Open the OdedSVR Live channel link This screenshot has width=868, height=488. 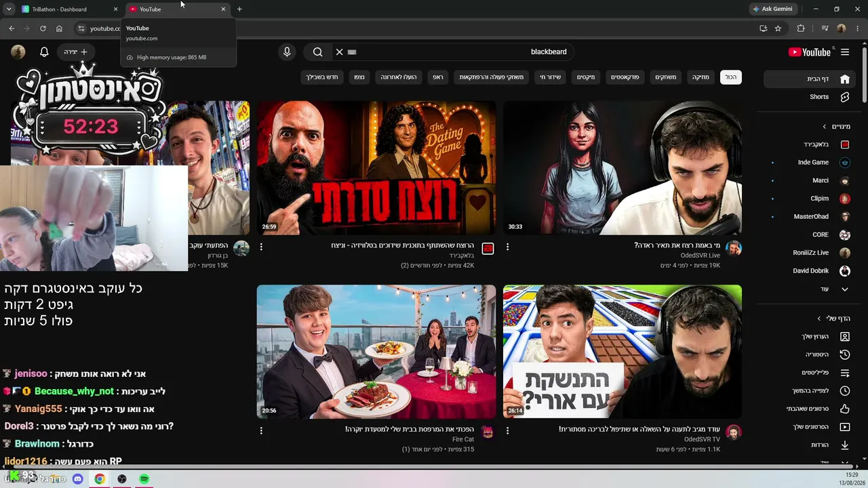pos(701,256)
